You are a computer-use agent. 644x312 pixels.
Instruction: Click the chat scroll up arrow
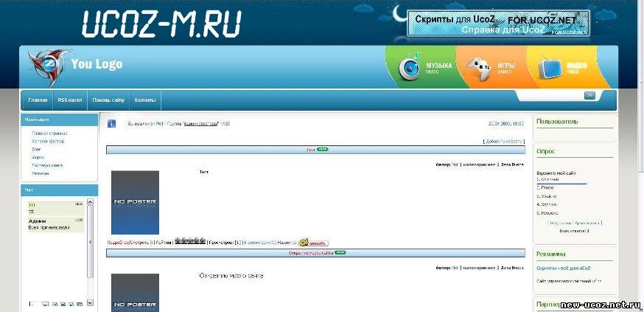tap(91, 202)
